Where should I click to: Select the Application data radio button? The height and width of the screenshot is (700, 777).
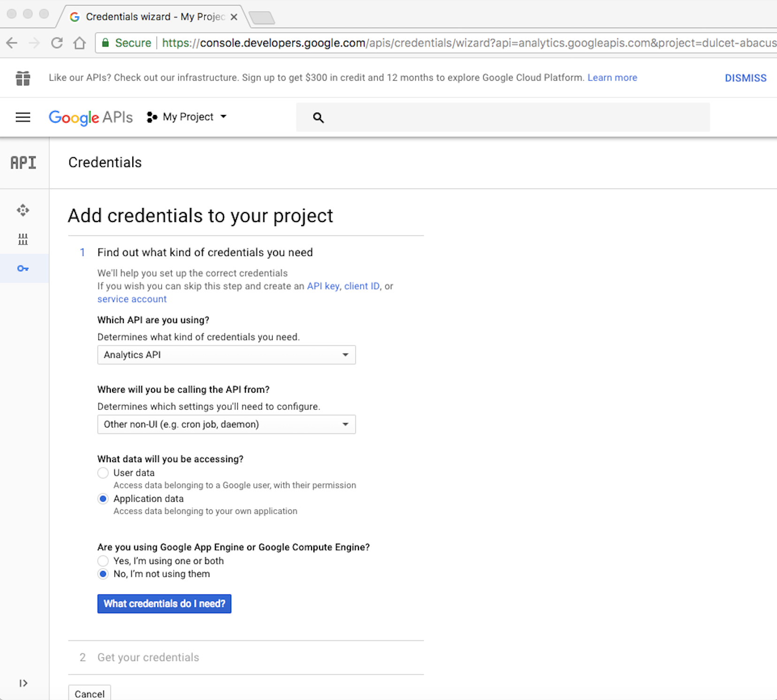click(x=103, y=499)
